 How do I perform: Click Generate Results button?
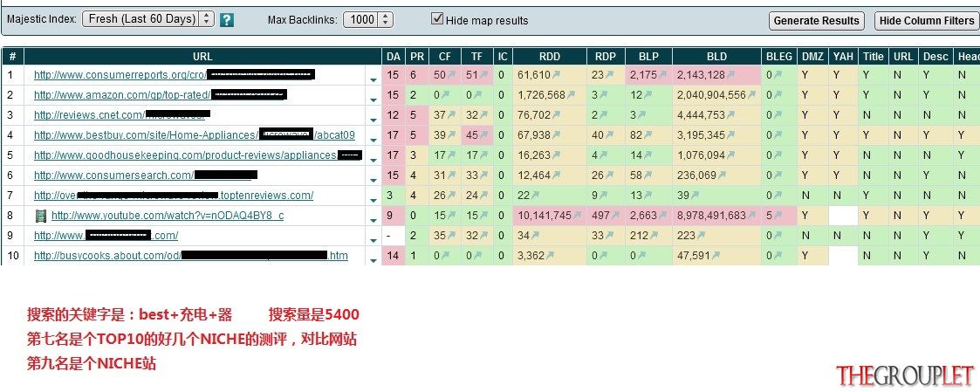(x=816, y=21)
